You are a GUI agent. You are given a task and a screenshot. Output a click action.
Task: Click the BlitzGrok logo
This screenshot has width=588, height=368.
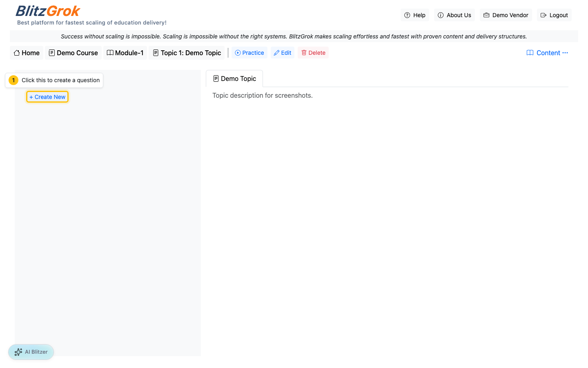[x=48, y=11]
